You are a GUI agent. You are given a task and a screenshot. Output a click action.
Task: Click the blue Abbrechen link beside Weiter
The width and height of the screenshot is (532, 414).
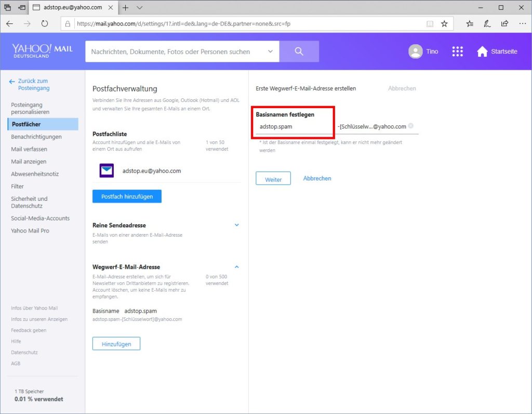(317, 178)
